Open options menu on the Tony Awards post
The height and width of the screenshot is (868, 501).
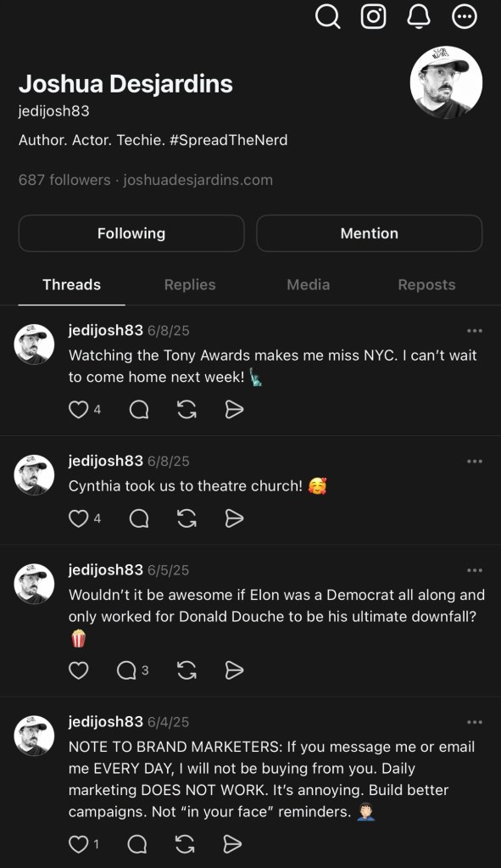[474, 330]
